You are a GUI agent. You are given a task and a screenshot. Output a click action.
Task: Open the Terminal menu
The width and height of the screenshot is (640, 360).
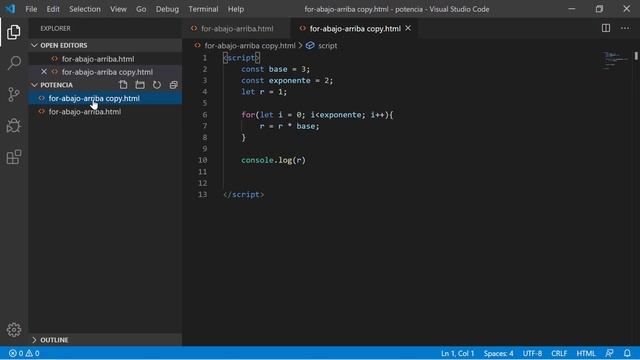[x=203, y=9]
